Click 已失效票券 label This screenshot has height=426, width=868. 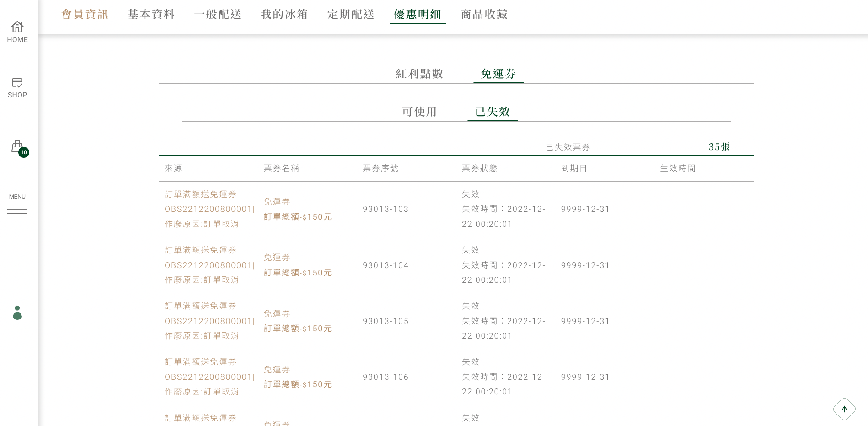coord(568,147)
